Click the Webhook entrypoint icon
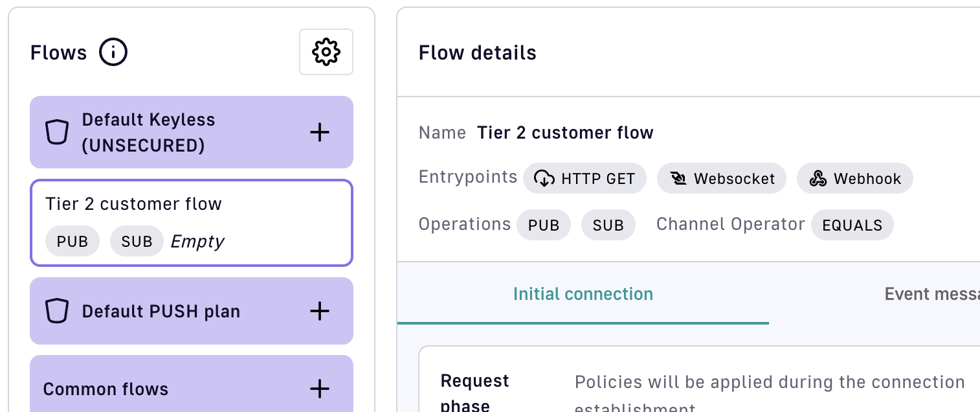The image size is (980, 412). coord(818,179)
